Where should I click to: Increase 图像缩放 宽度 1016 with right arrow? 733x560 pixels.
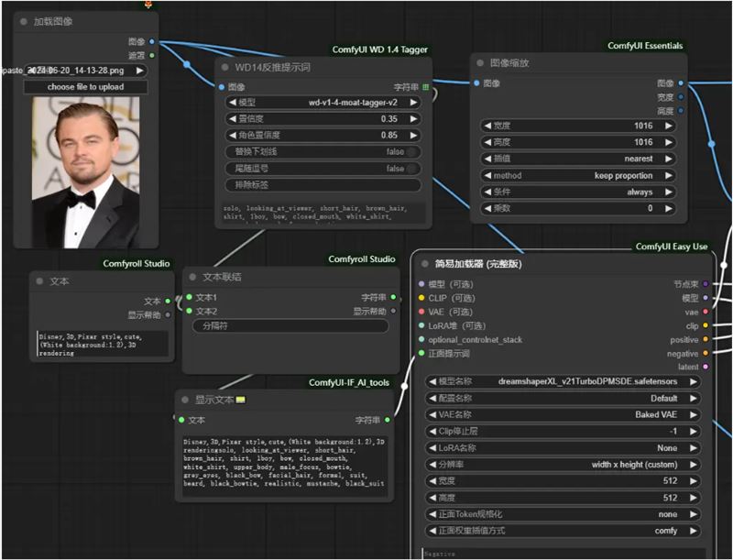[x=669, y=126]
